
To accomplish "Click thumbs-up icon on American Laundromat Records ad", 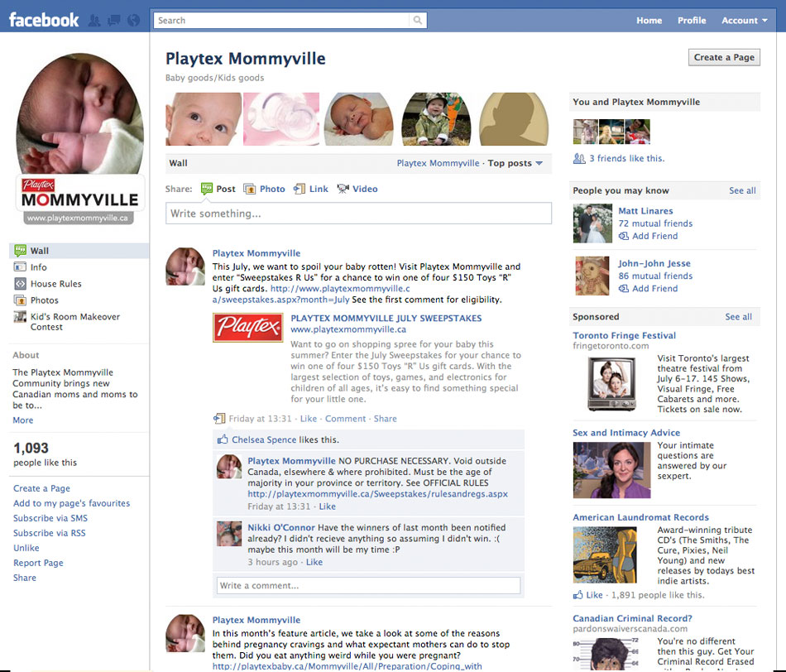I will click(x=578, y=595).
